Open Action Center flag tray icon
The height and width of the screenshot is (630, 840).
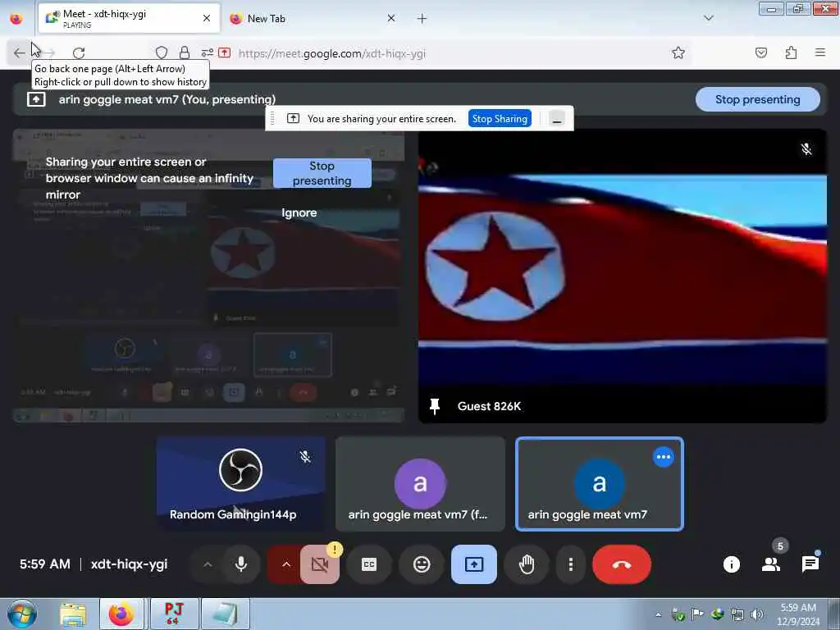click(697, 615)
